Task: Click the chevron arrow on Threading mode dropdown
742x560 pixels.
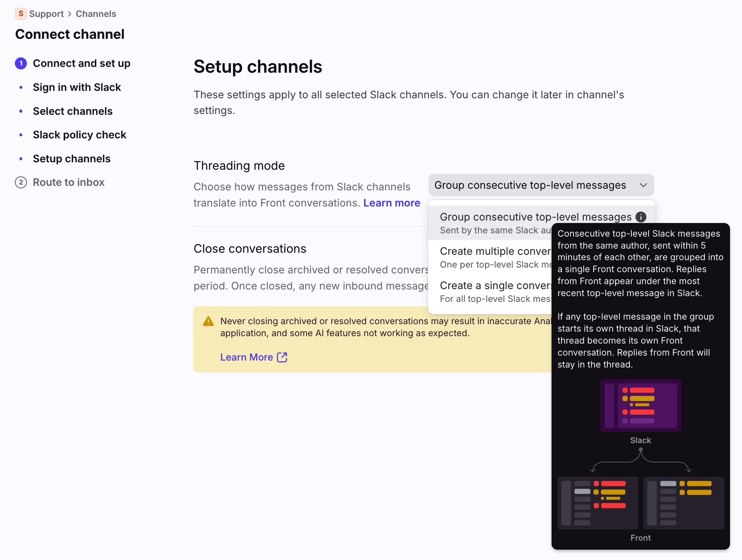Action: 643,185
